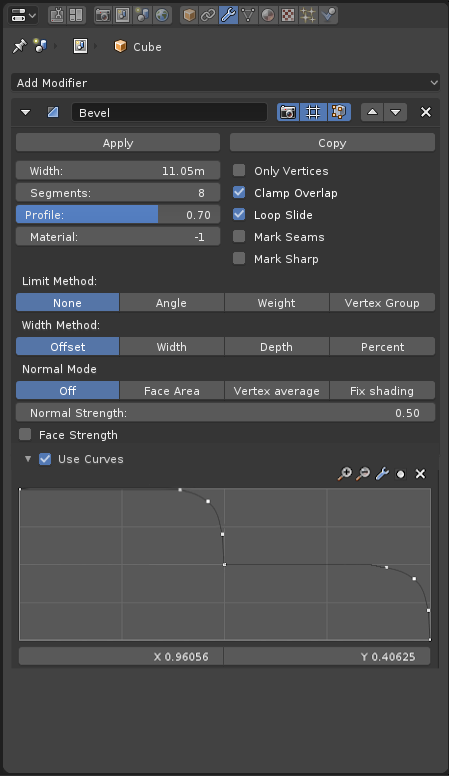The width and height of the screenshot is (449, 776).
Task: Set Width Method to Depth
Action: (x=277, y=346)
